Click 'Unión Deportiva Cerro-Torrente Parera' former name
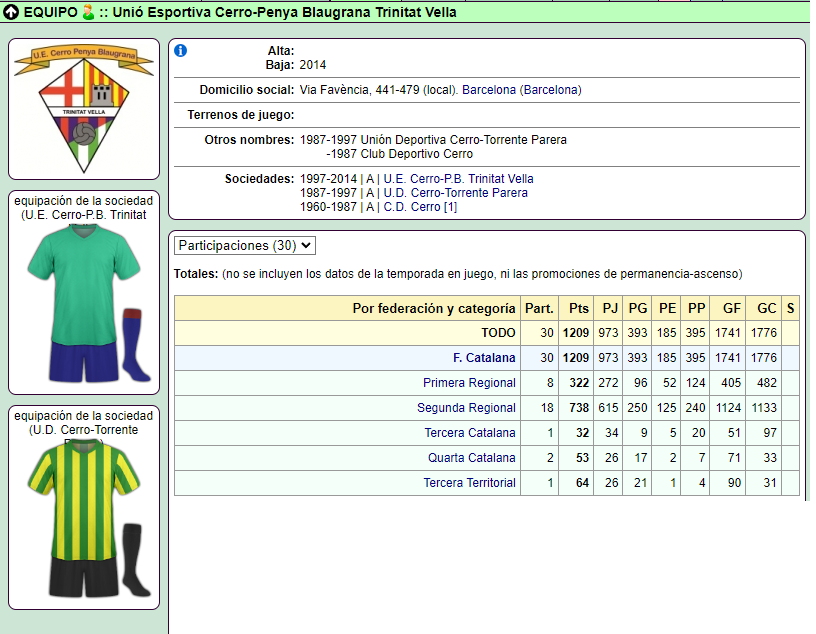The image size is (816, 634). (464, 140)
